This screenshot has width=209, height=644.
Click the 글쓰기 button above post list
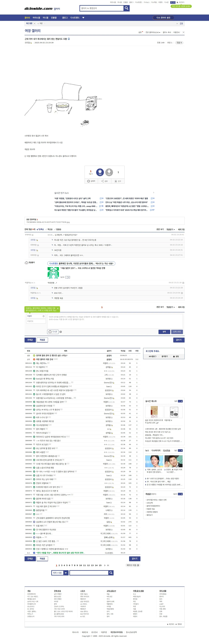pos(179,340)
